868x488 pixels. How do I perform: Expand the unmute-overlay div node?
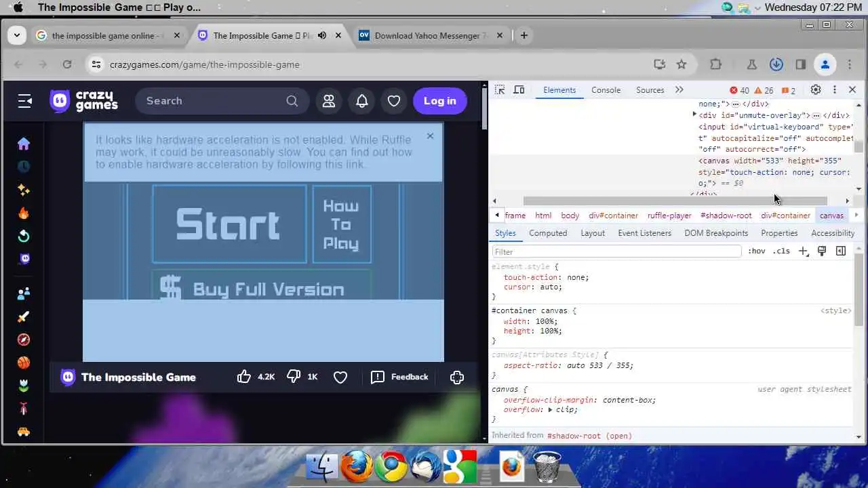pyautogui.click(x=694, y=115)
